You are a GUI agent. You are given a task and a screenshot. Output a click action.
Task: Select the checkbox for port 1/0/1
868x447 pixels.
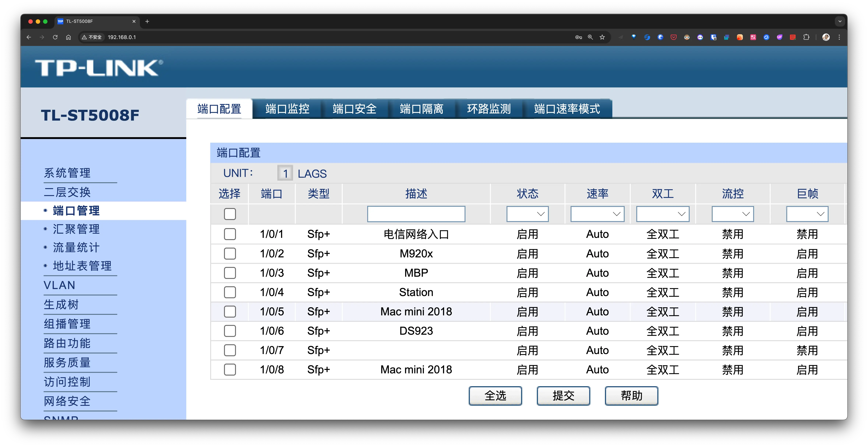coord(230,234)
